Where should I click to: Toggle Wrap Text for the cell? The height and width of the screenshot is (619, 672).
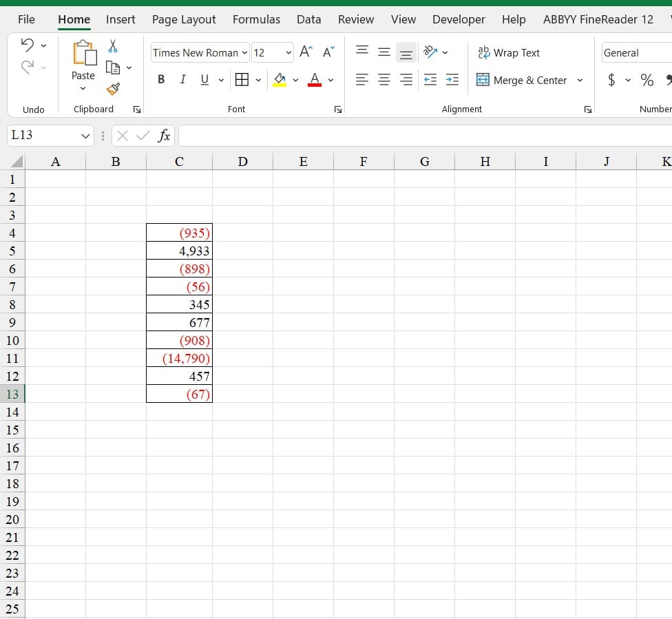tap(508, 52)
